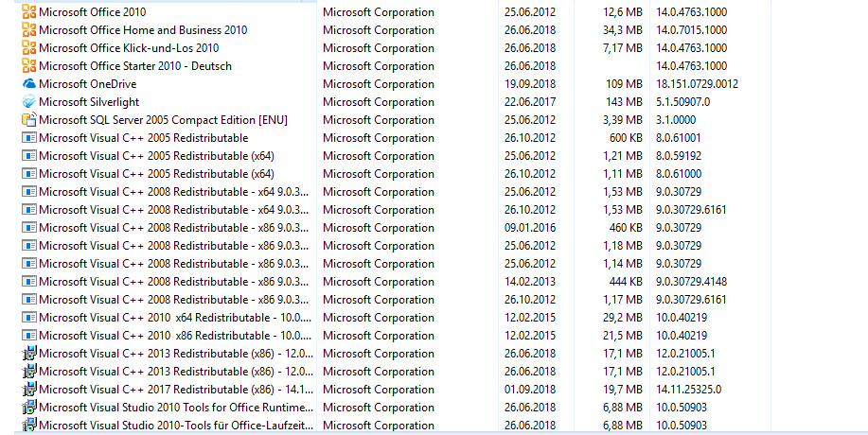The width and height of the screenshot is (868, 435).
Task: Click the '1,14 MB' size cell
Action: [x=623, y=263]
